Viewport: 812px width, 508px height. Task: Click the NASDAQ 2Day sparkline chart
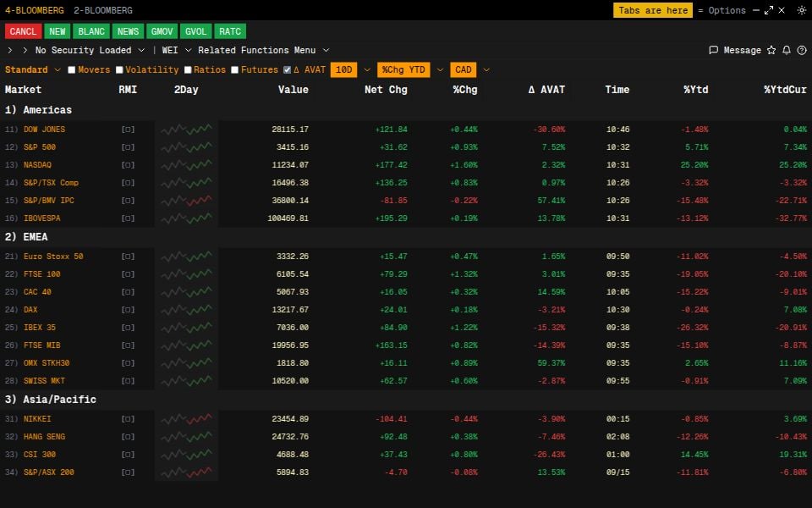(186, 164)
